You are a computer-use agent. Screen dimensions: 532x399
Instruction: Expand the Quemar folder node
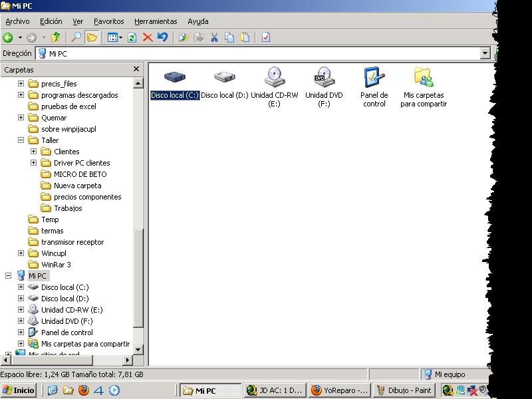tap(21, 118)
